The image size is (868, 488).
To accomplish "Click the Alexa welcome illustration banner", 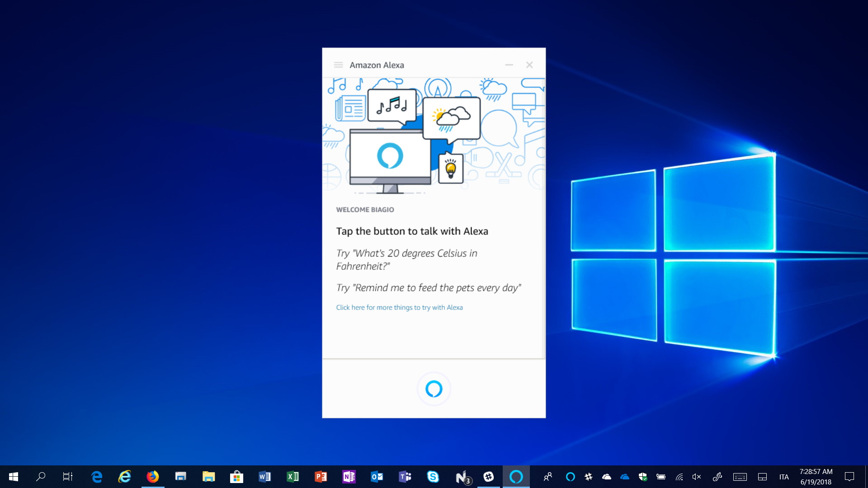I will 434,136.
